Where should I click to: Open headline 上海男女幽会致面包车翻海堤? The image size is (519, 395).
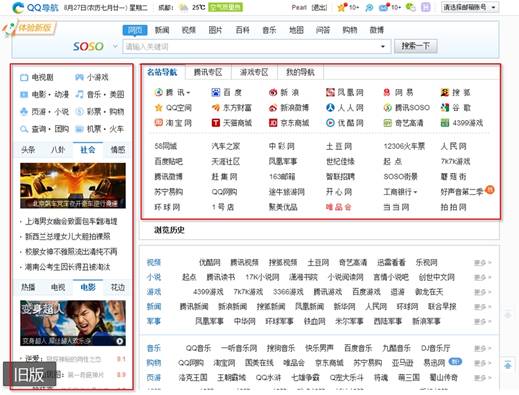[71, 221]
